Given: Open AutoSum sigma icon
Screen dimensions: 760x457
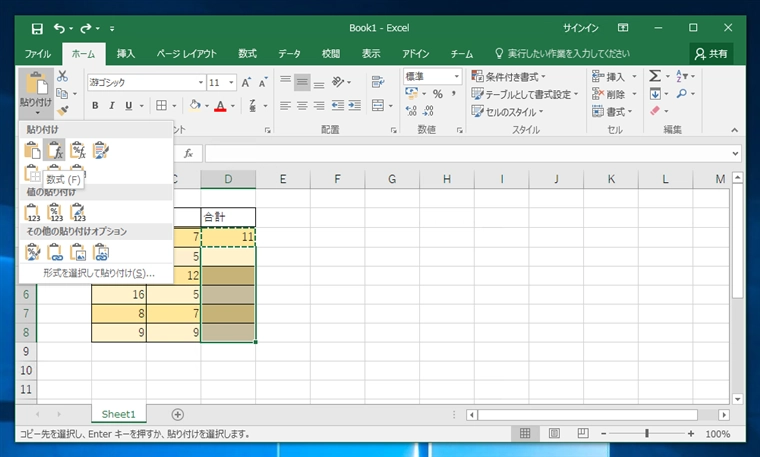Looking at the screenshot, I should coord(655,76).
